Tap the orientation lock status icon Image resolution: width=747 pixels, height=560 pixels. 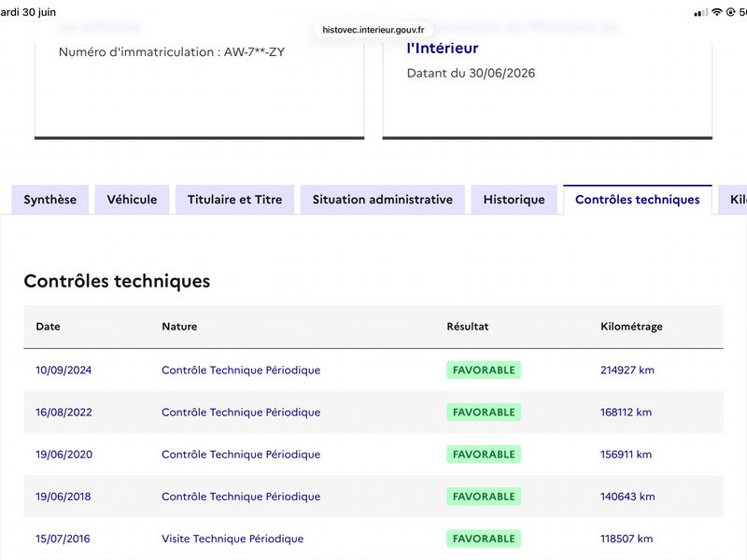730,12
